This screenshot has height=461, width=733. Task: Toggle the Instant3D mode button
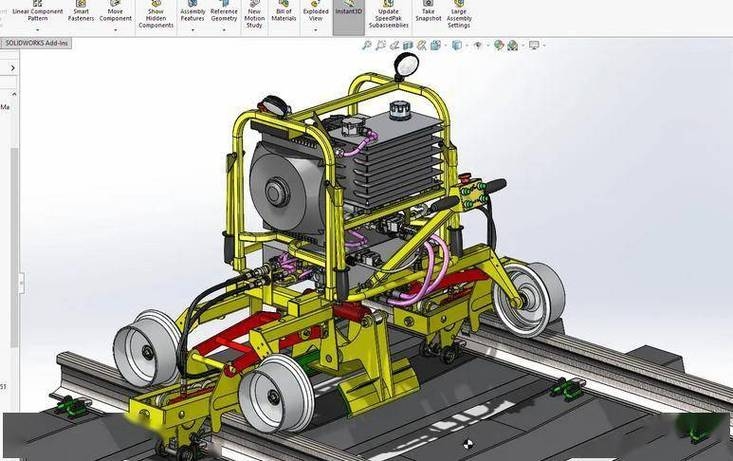pyautogui.click(x=348, y=10)
